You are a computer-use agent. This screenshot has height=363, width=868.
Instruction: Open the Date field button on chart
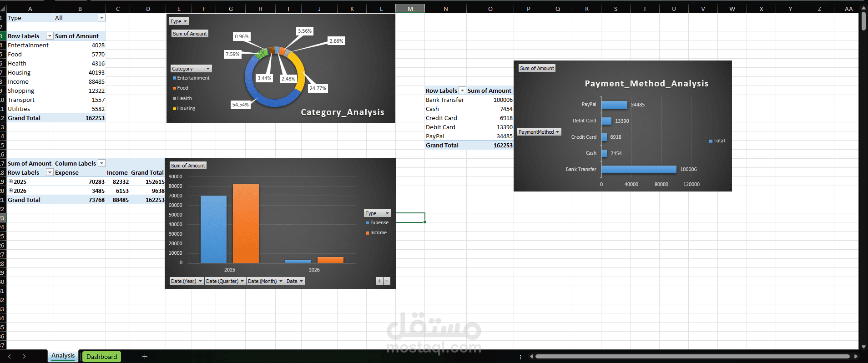[295, 281]
